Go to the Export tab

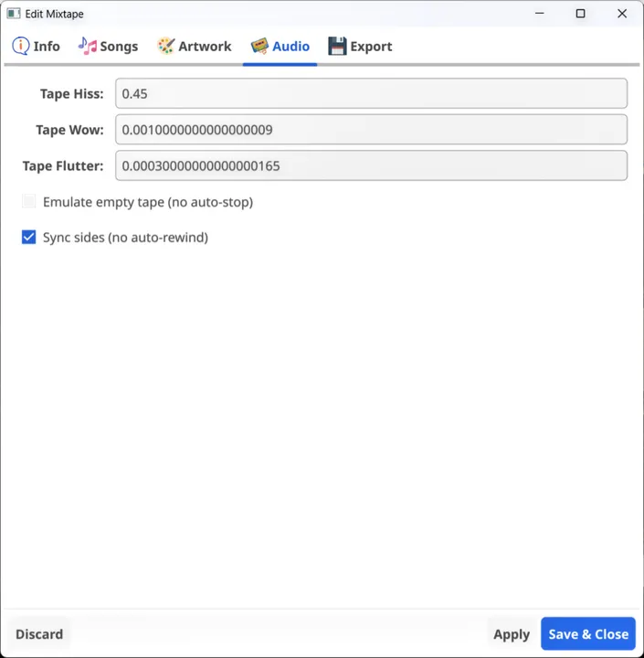coord(360,47)
